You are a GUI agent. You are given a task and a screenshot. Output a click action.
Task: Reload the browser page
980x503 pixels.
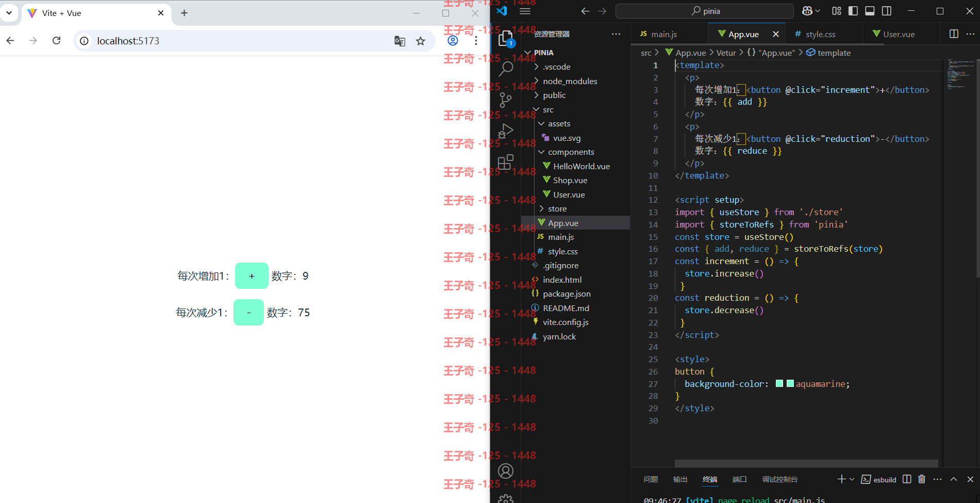[x=57, y=41]
